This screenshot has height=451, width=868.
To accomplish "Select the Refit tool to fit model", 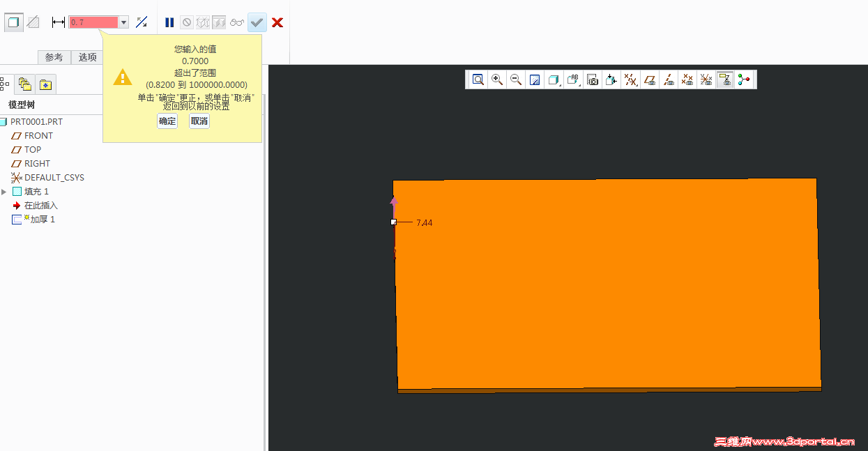I will (x=478, y=79).
